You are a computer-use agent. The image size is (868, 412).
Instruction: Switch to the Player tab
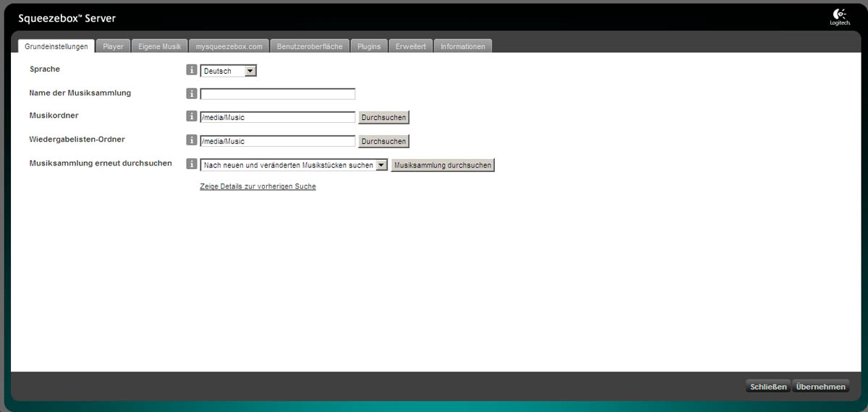[x=113, y=46]
